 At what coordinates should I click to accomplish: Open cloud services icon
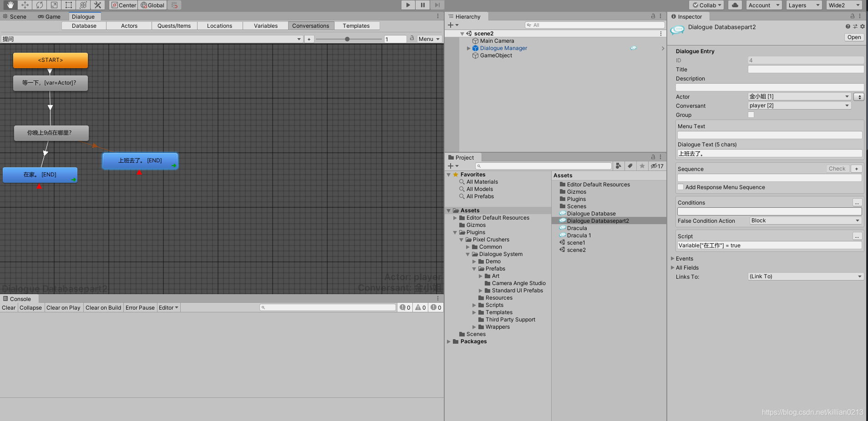[x=735, y=5]
